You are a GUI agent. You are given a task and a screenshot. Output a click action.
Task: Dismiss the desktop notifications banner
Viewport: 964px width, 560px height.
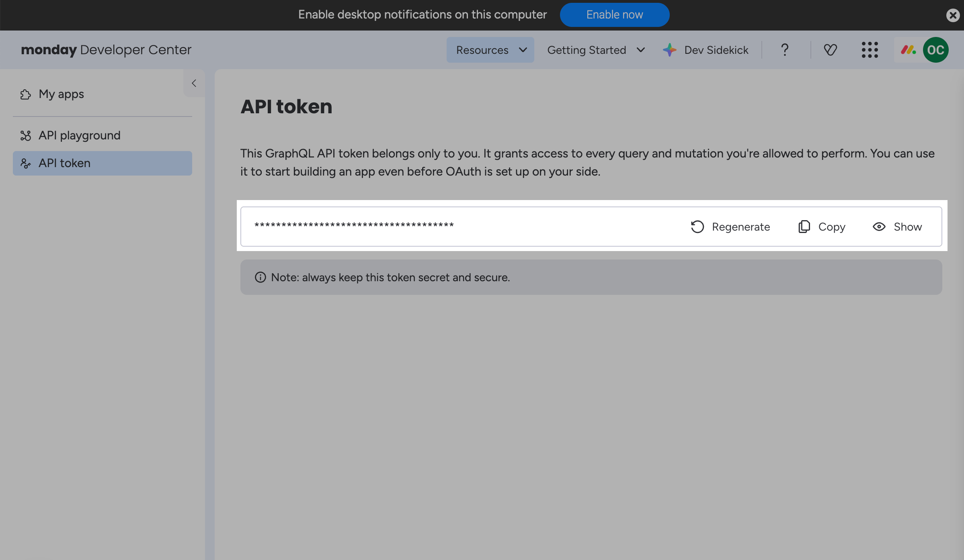[x=952, y=15]
